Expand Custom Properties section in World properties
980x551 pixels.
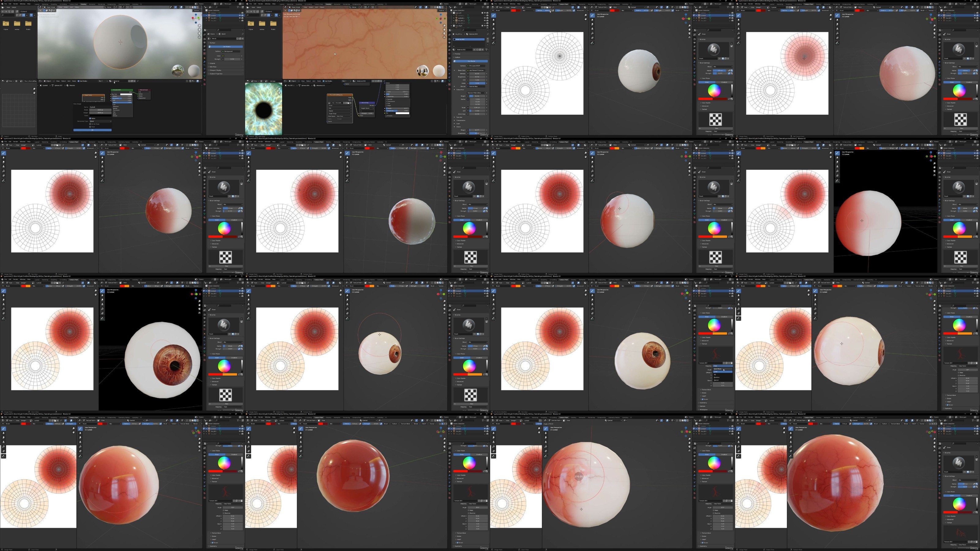coord(226,74)
